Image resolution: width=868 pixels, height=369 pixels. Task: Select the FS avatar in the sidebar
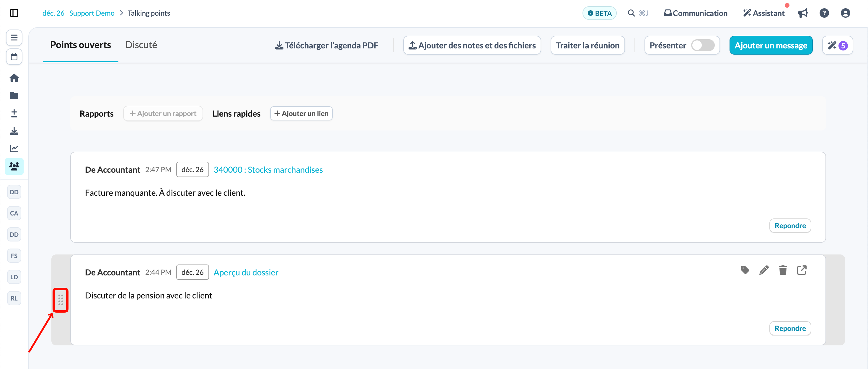click(x=14, y=256)
